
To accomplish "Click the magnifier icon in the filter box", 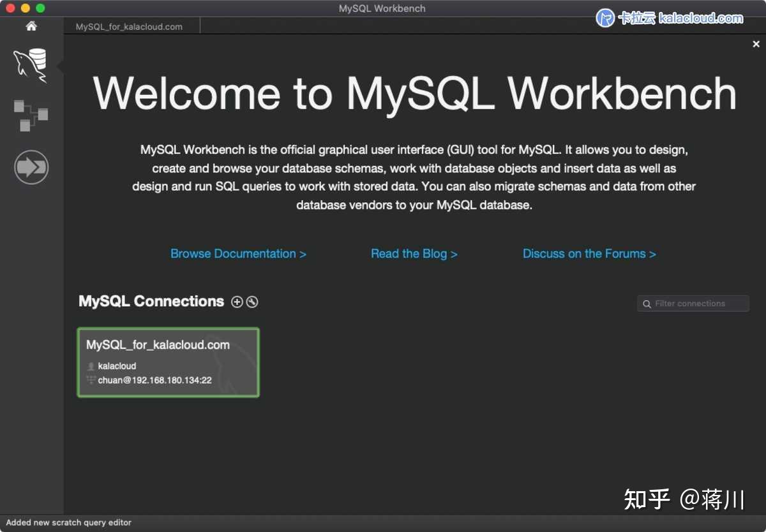I will (647, 304).
